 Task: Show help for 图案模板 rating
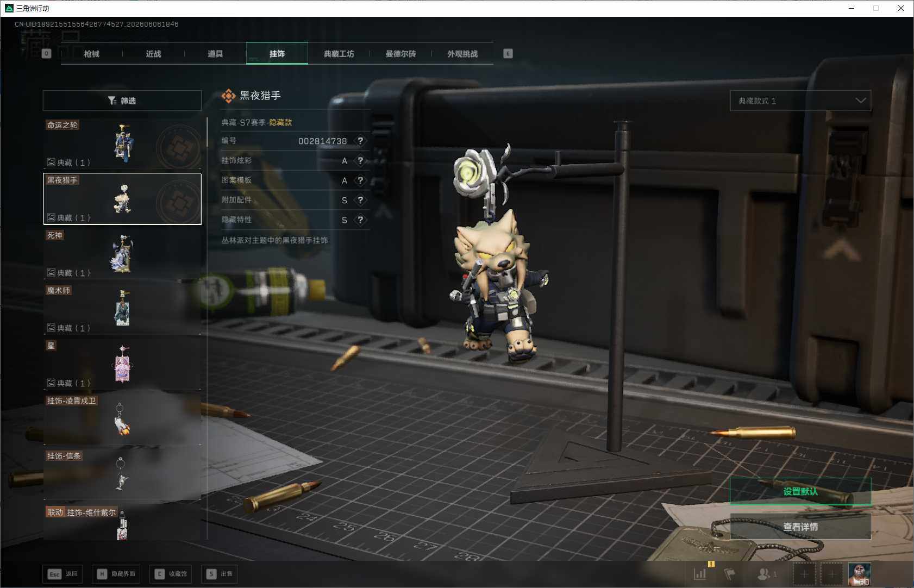[360, 180]
